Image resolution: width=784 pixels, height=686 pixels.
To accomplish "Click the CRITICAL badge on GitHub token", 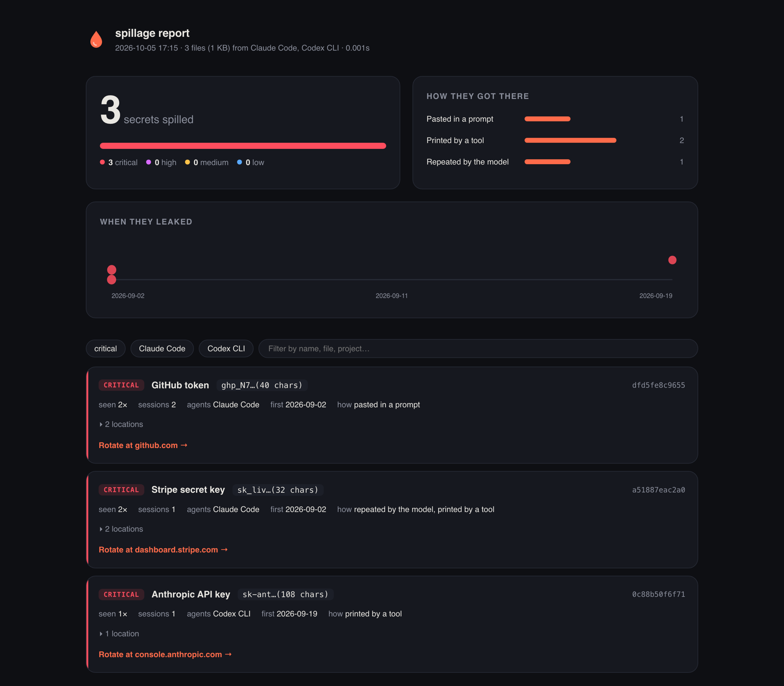I will click(x=121, y=385).
